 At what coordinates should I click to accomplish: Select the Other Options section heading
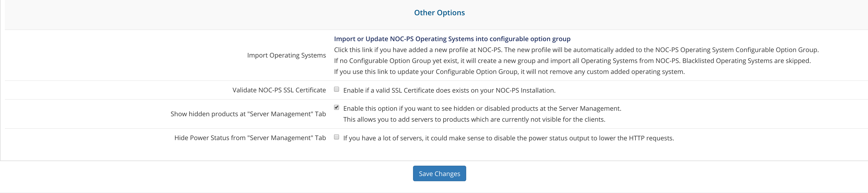pos(439,12)
